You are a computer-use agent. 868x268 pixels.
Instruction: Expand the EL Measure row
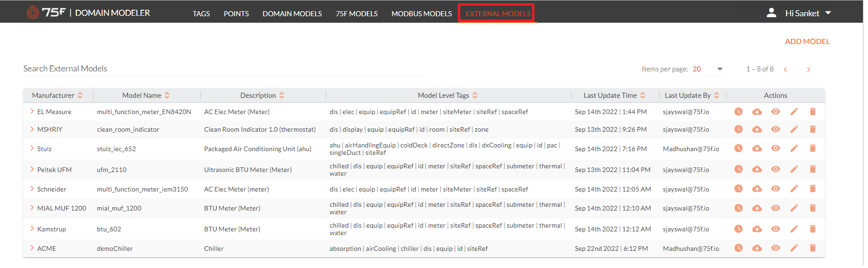pos(32,111)
